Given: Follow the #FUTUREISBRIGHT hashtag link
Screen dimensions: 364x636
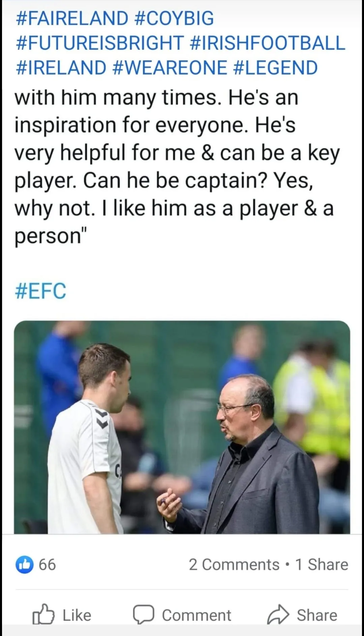Looking at the screenshot, I should click(100, 43).
